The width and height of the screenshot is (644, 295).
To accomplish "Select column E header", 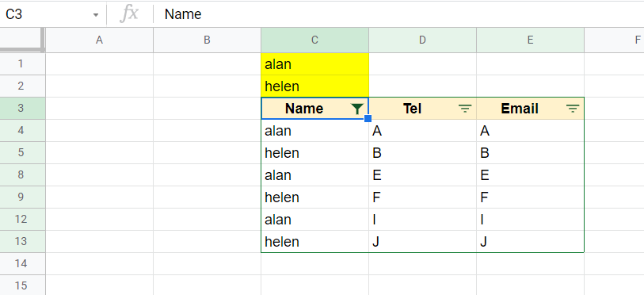I will 530,40.
